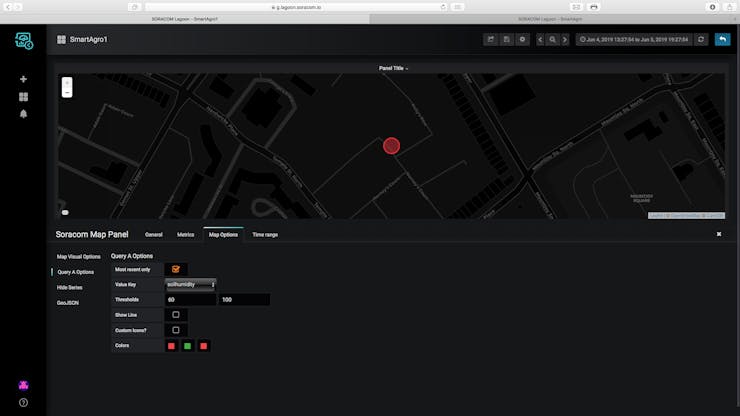Select the Map Options tab
The height and width of the screenshot is (416, 740).
[223, 235]
